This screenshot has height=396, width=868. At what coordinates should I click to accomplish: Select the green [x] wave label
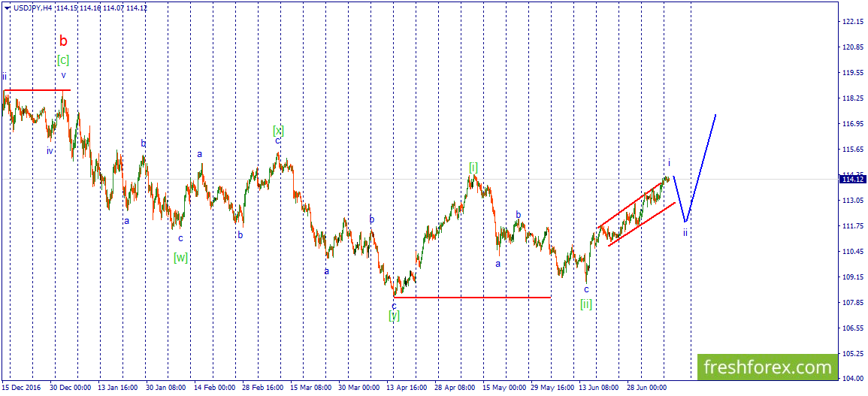pyautogui.click(x=279, y=131)
